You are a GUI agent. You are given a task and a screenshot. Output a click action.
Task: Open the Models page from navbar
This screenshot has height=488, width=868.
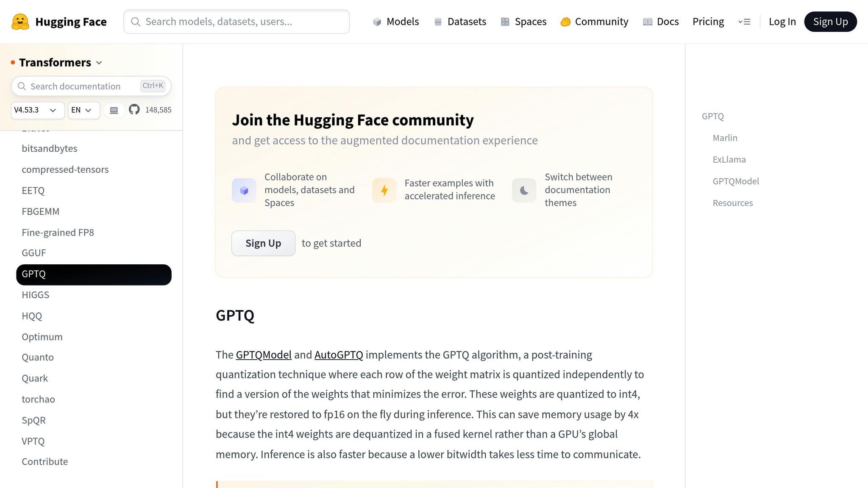point(396,22)
